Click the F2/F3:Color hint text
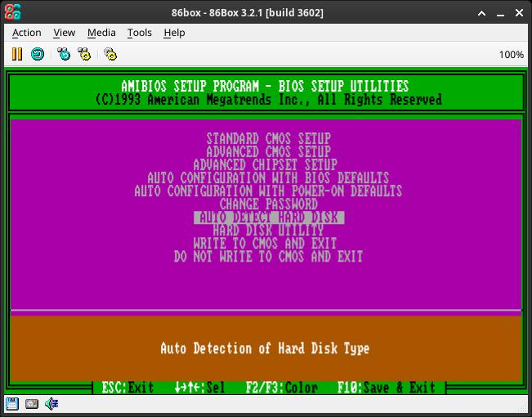Image resolution: width=532 pixels, height=417 pixels. click(282, 388)
